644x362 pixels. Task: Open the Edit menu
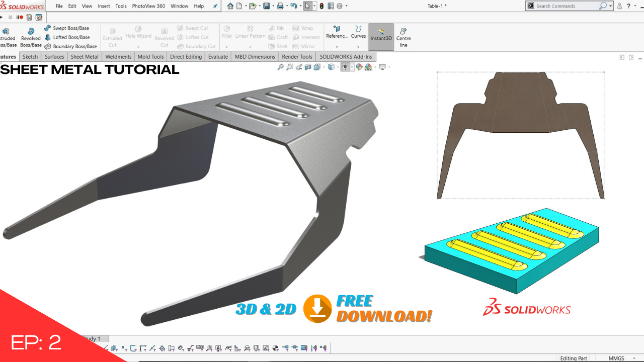72,6
